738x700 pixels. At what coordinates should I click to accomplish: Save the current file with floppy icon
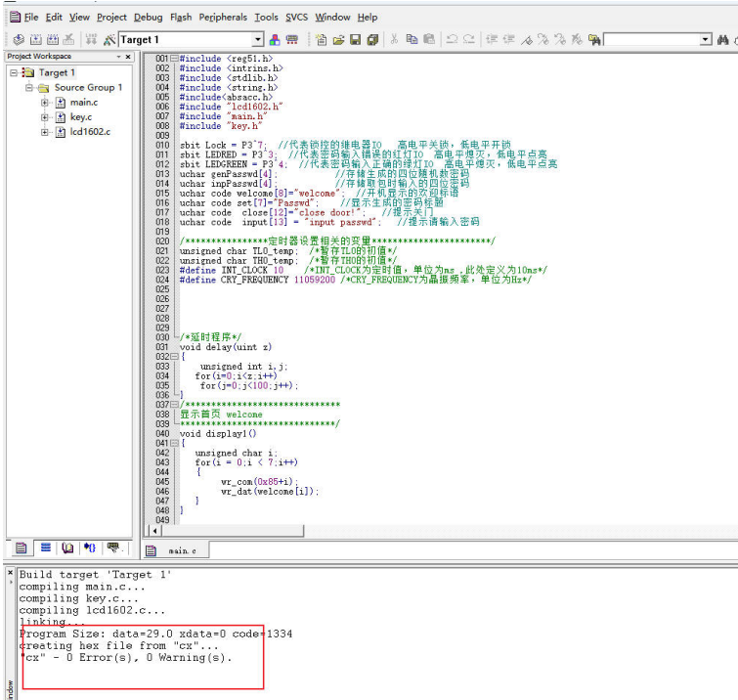point(356,39)
